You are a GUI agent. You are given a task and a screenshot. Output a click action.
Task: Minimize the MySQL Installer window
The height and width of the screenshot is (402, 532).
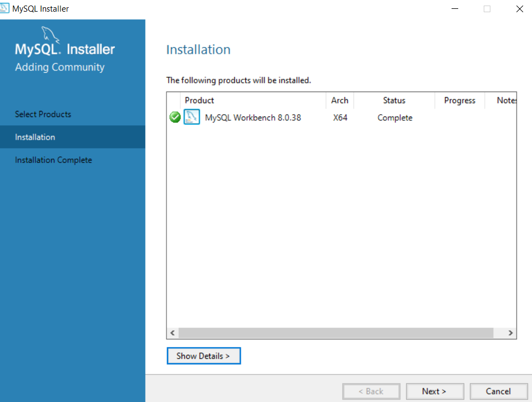click(455, 9)
